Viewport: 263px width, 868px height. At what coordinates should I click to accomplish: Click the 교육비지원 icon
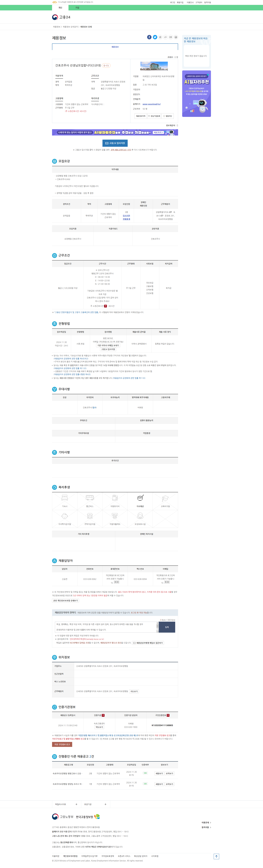point(165,498)
